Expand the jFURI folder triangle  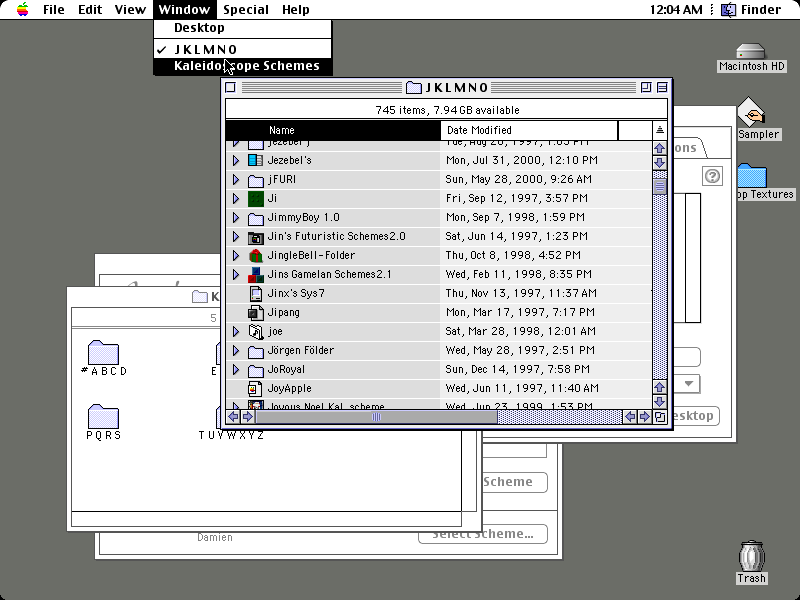236,180
